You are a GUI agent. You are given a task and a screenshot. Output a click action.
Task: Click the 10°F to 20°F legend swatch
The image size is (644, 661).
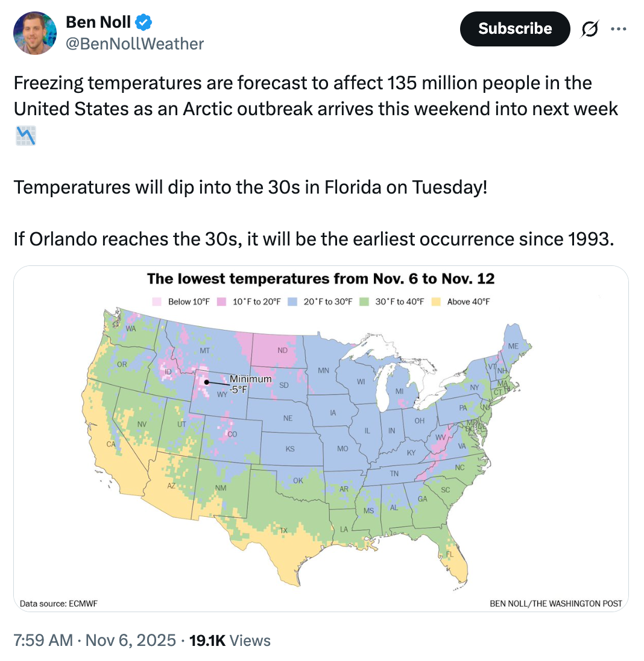221,302
